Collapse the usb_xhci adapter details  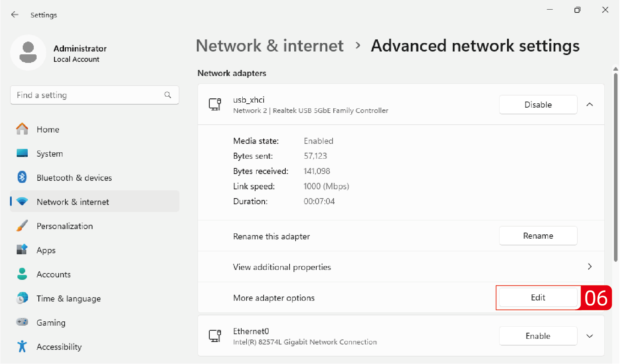click(589, 104)
